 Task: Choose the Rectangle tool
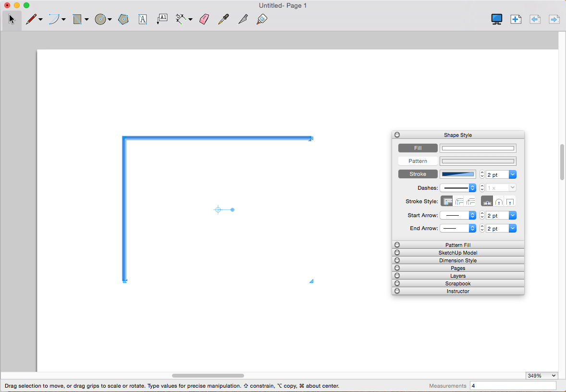(77, 19)
